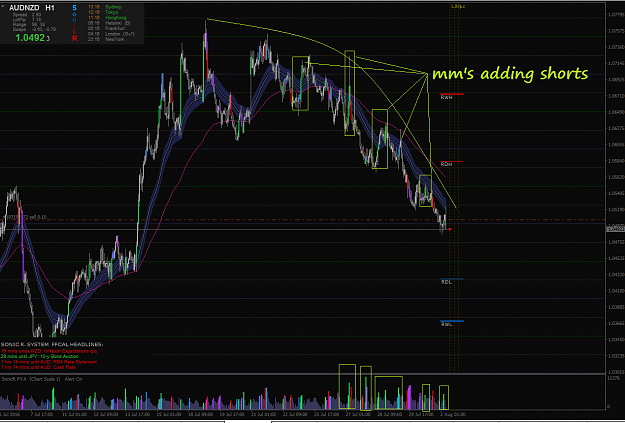625x423 pixels.
Task: Click the Sydney session clock entry
Action: click(x=105, y=7)
